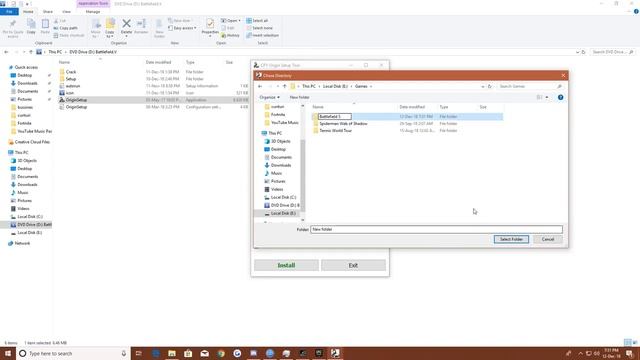Click Invert selection in ribbon
The height and width of the screenshot is (360, 640).
click(262, 36)
